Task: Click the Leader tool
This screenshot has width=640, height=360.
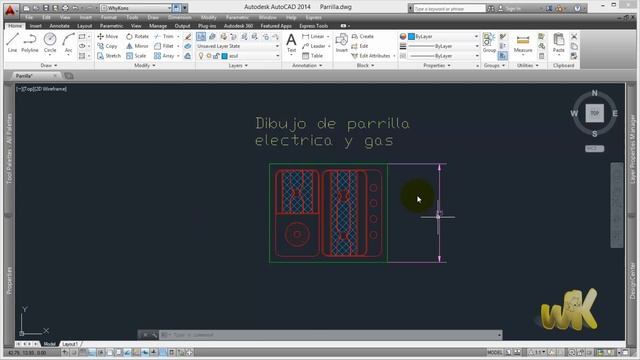Action: (x=313, y=46)
